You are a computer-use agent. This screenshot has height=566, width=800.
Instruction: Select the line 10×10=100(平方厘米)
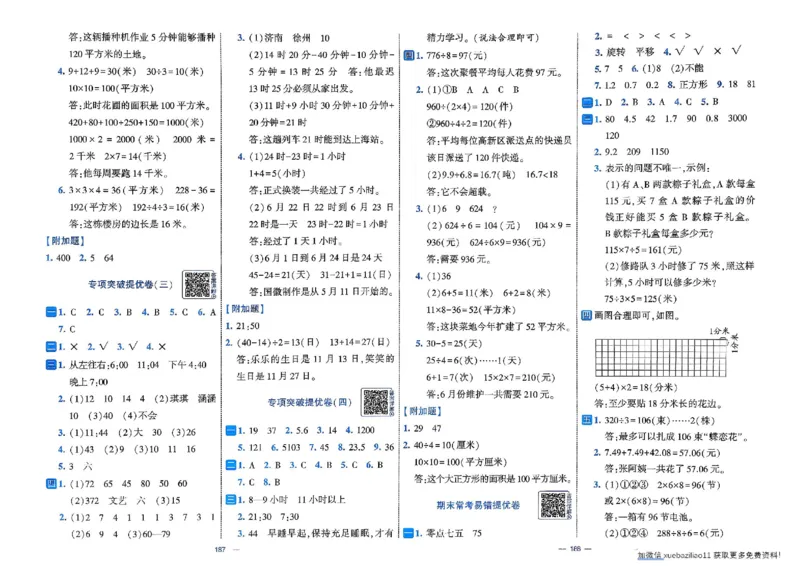tap(460, 462)
